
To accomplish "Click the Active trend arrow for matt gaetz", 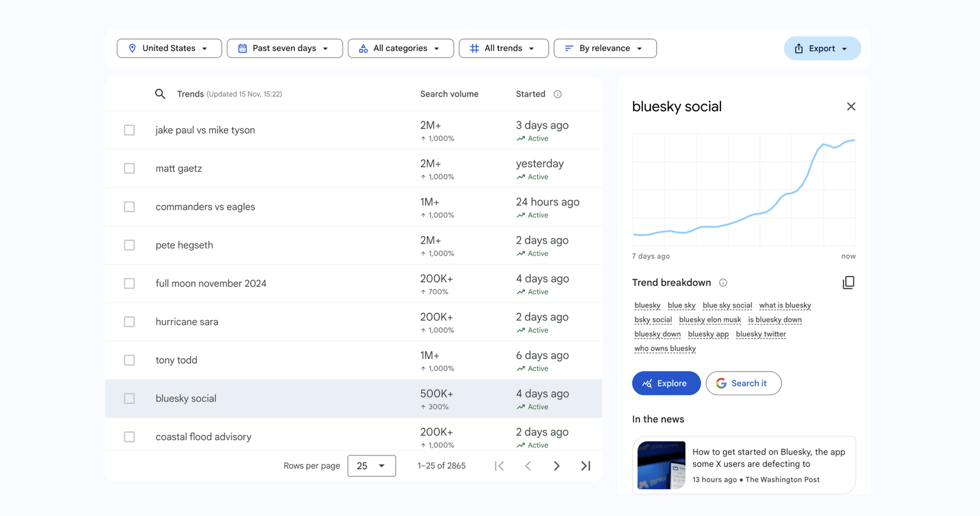I will coord(521,177).
